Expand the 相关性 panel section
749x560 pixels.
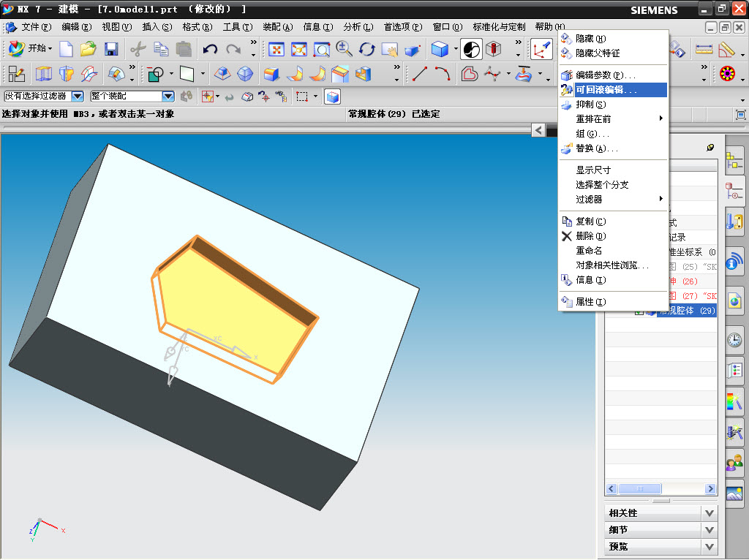(x=660, y=513)
